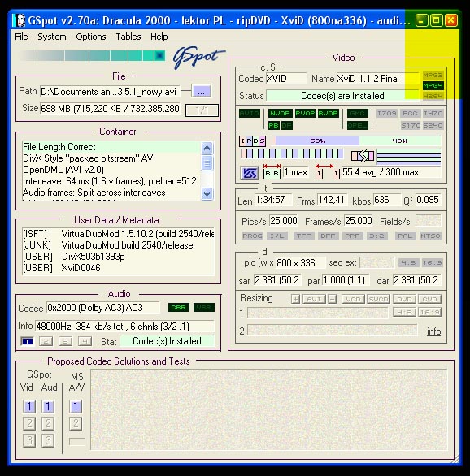This screenshot has width=470, height=476.
Task: Click the NVOP indicator badge
Action: click(x=280, y=113)
